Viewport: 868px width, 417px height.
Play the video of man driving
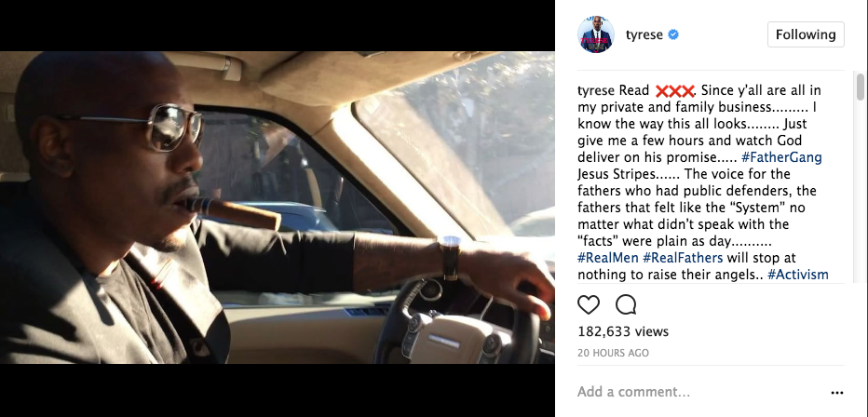click(x=278, y=208)
